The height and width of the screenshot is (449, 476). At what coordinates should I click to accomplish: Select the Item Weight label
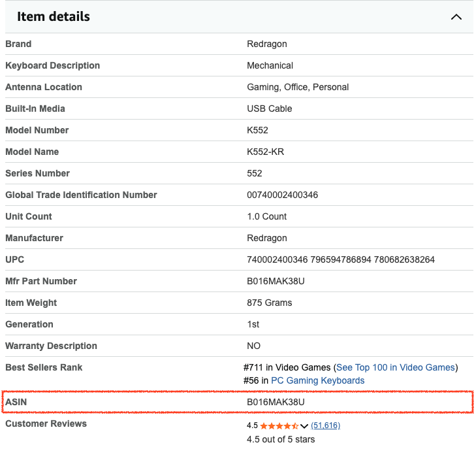pos(31,303)
